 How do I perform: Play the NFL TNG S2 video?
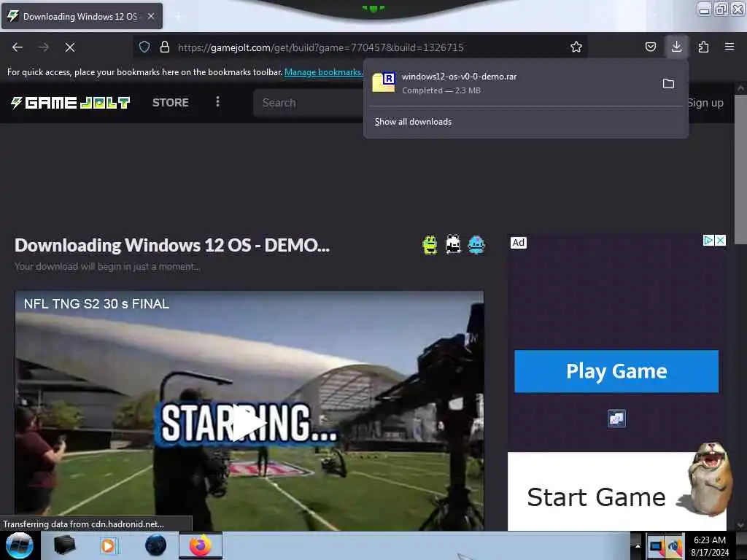(249, 423)
